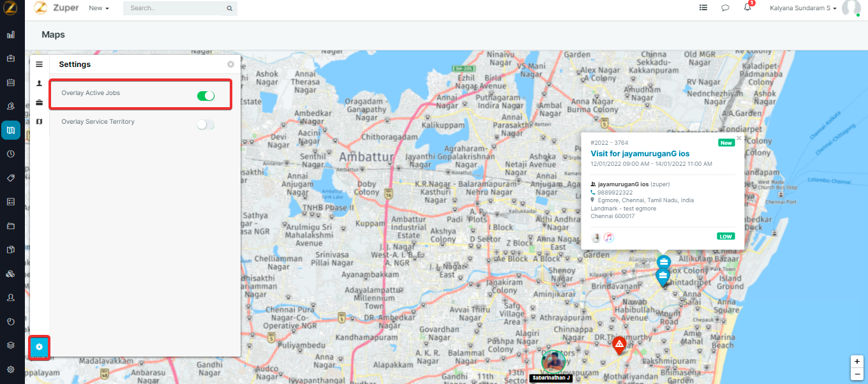Click phone number 9889922322
Image resolution: width=868 pixels, height=384 pixels.
[615, 192]
